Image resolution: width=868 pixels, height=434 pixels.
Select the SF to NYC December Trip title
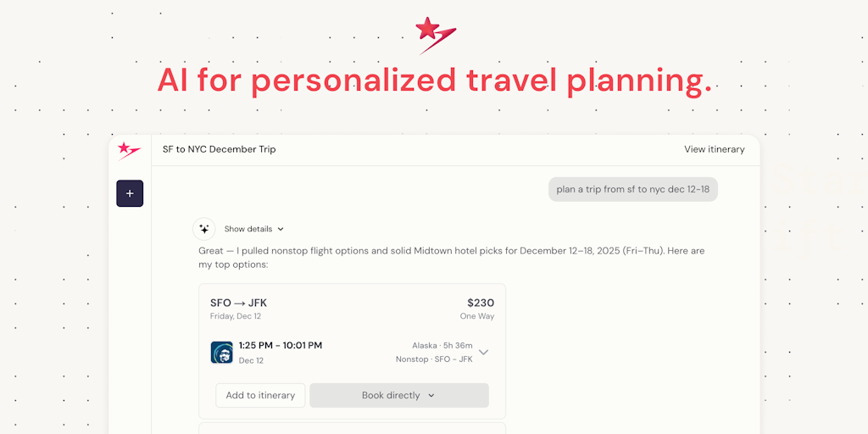tap(219, 149)
